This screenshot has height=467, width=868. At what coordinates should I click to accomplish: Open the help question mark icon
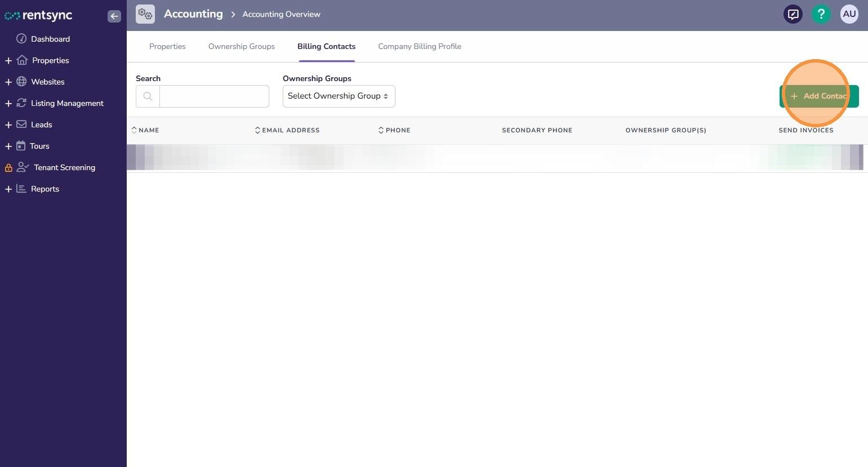pos(821,14)
